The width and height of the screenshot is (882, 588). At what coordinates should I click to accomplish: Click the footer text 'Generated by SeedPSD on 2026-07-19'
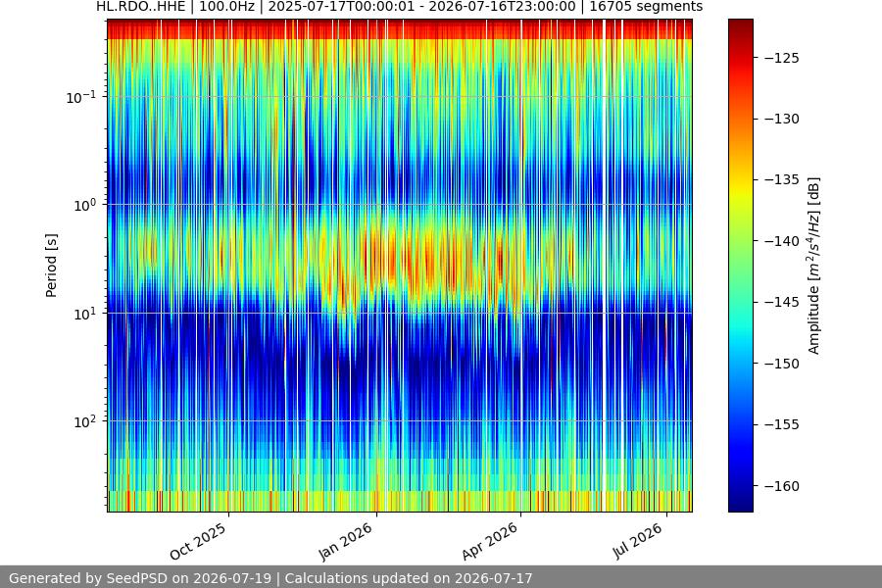(x=140, y=578)
